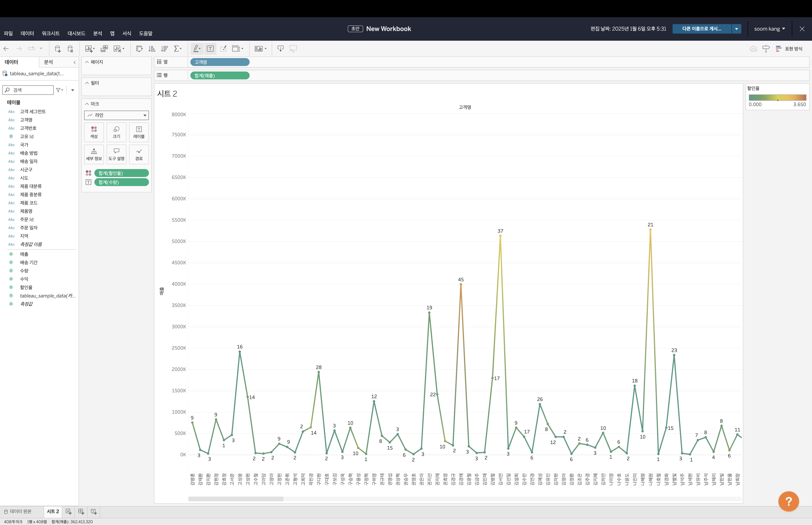Open the 분석 menu in menu bar

(98, 33)
